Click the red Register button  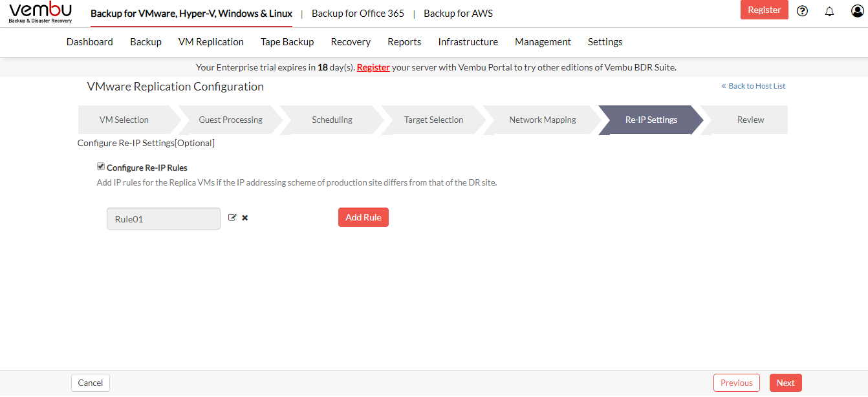765,10
